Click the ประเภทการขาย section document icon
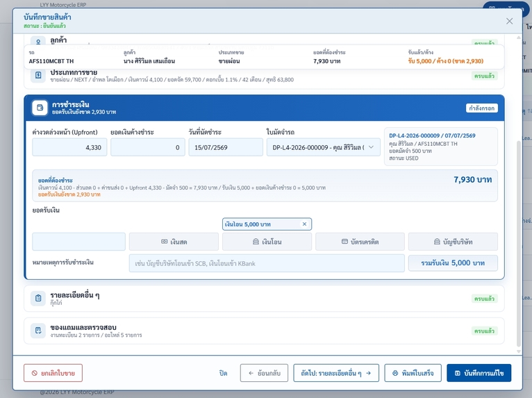 coord(38,75)
